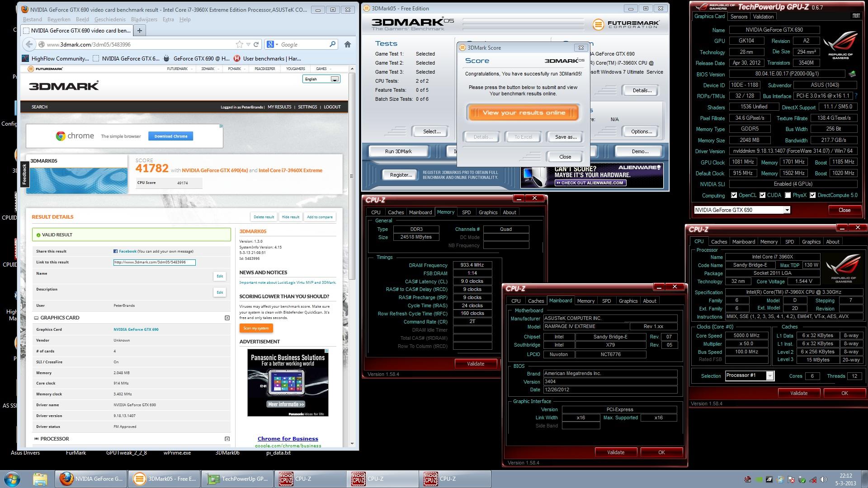Click Edit button next to Name

pyautogui.click(x=220, y=276)
